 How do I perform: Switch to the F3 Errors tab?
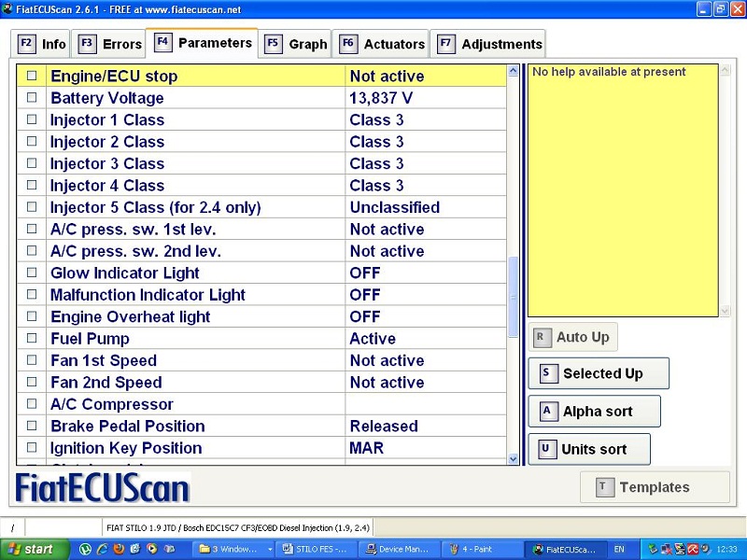(110, 44)
